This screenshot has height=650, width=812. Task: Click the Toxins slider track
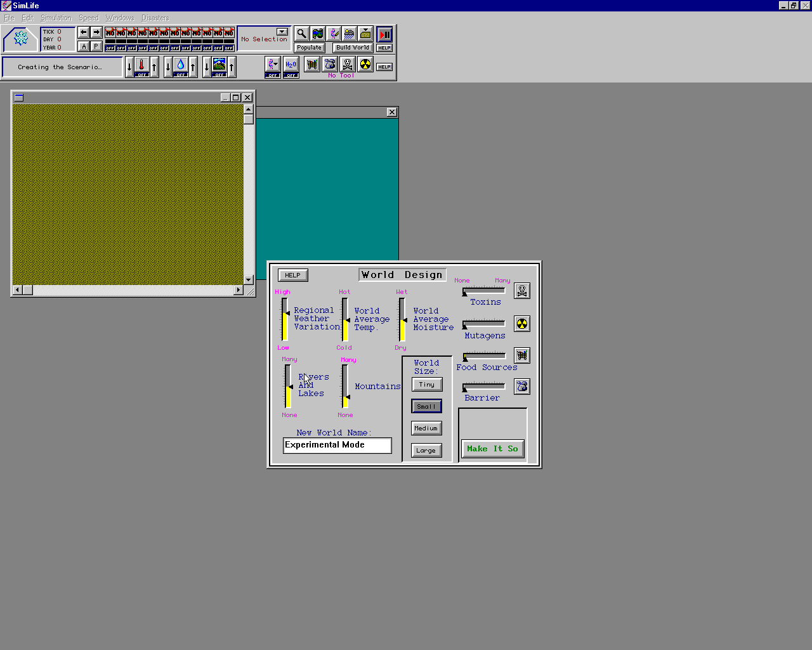(484, 291)
